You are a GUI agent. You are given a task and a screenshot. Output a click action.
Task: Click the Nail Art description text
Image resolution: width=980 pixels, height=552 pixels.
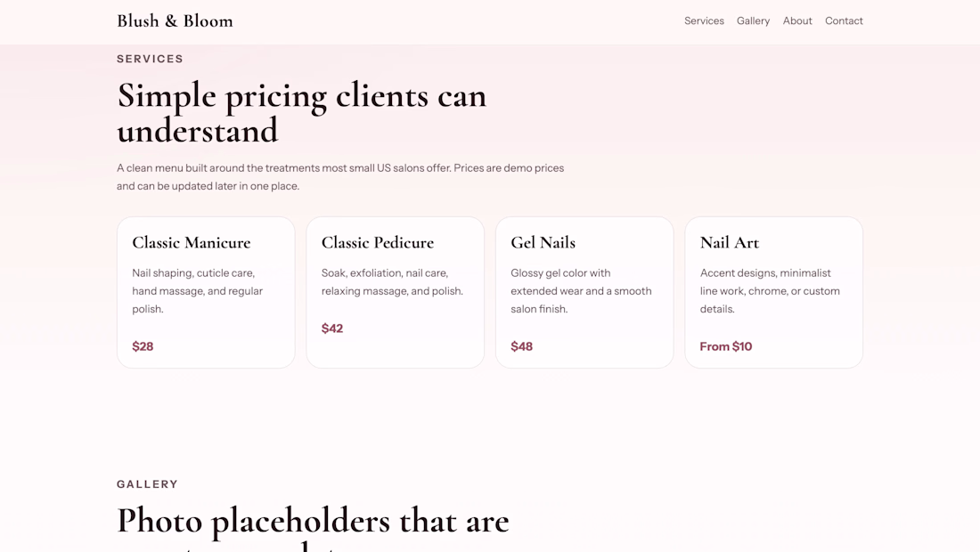pyautogui.click(x=770, y=291)
